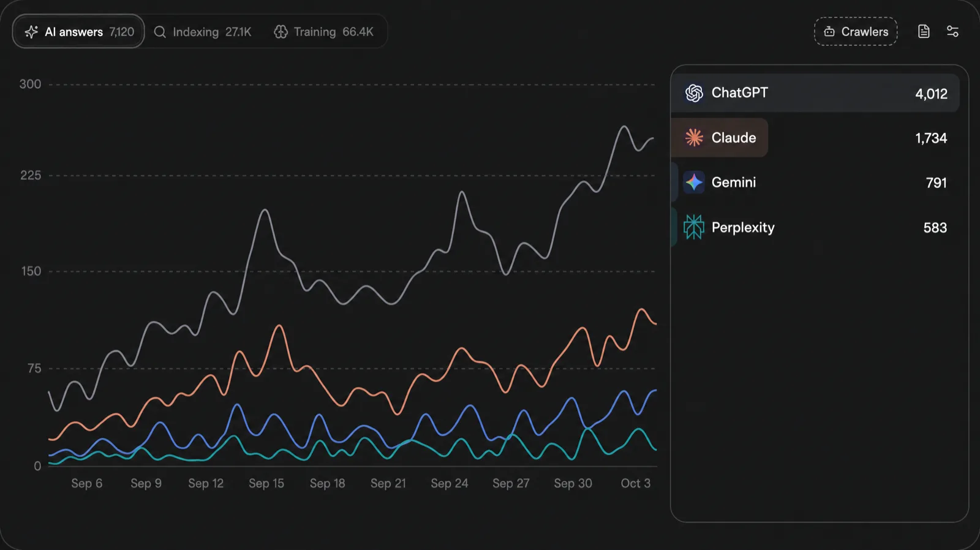Click the Sep 18 axis label

[328, 483]
